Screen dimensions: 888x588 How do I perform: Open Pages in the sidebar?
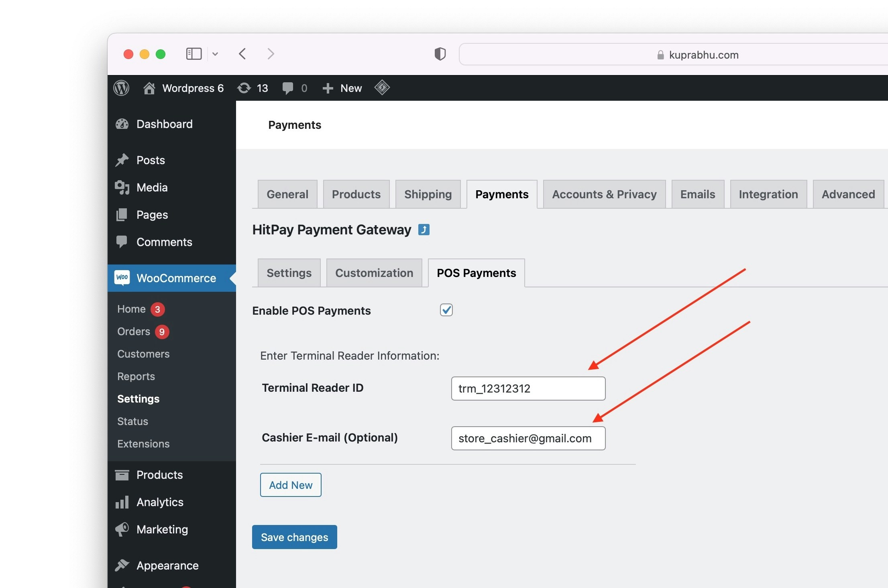point(172,215)
